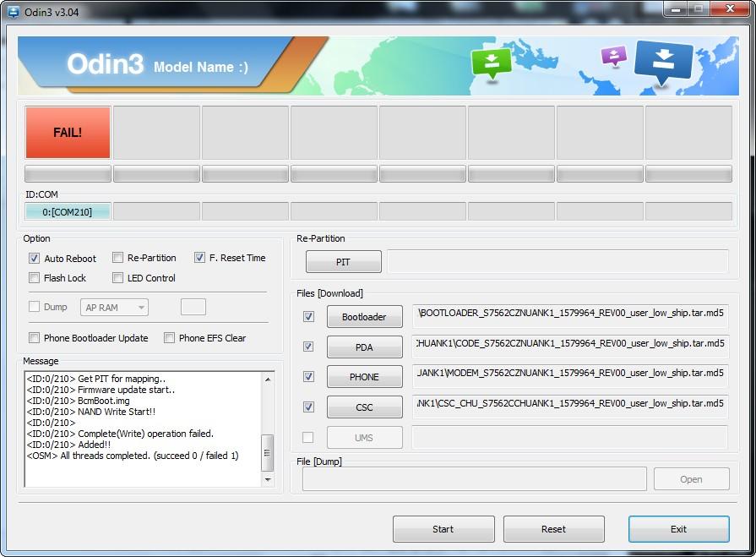Click the large blue download bubble icon
Image resolution: width=756 pixels, height=557 pixels.
click(x=664, y=63)
